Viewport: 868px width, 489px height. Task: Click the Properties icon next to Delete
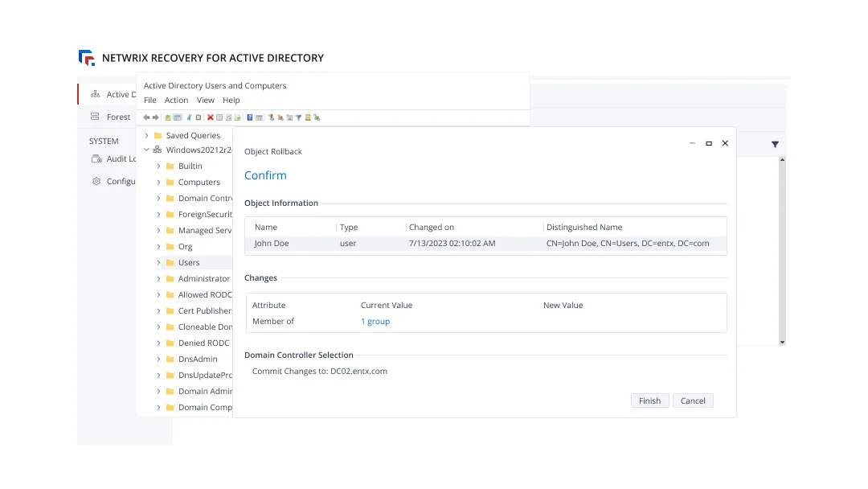(x=219, y=117)
